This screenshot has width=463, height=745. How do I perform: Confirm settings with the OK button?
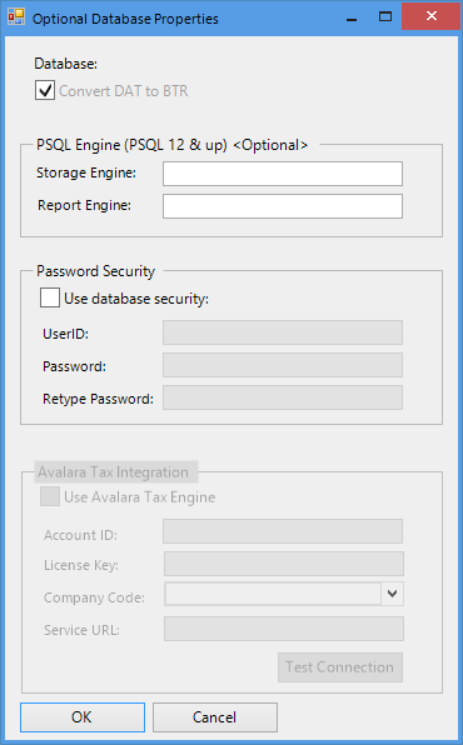82,717
